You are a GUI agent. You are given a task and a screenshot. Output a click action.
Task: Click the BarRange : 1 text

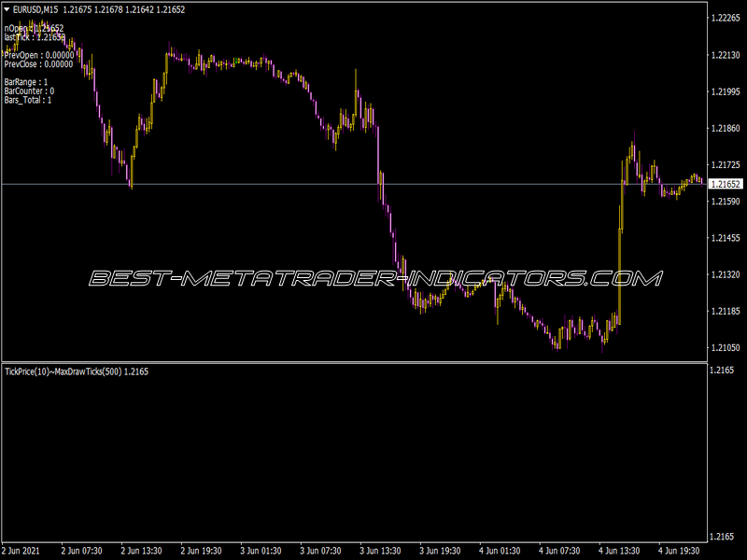pyautogui.click(x=26, y=82)
